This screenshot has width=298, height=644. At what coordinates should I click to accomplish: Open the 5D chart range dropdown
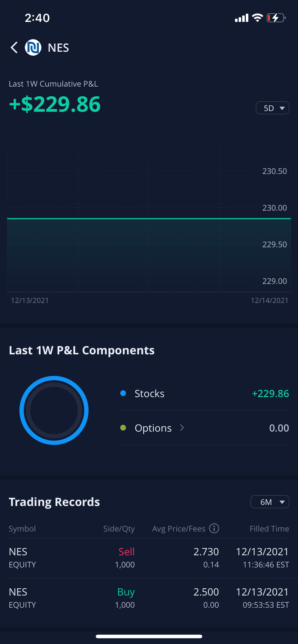coord(272,108)
